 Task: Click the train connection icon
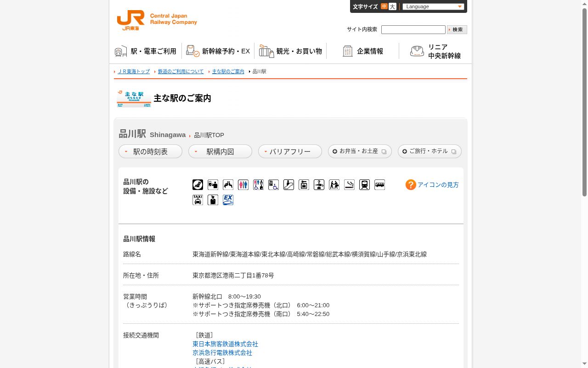click(x=364, y=184)
